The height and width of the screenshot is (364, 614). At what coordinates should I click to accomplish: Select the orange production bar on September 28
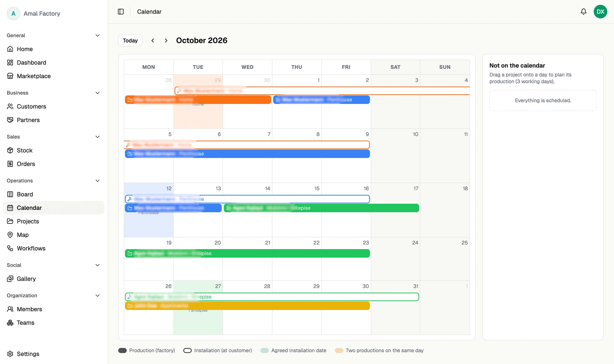[198, 100]
